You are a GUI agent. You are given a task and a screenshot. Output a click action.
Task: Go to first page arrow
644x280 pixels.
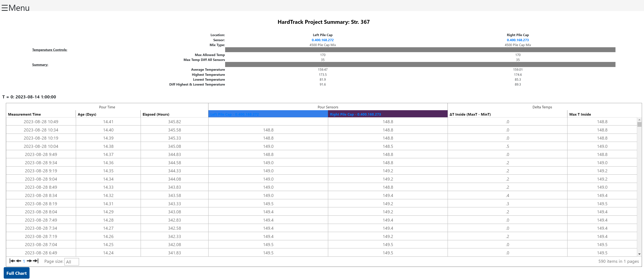click(12, 261)
